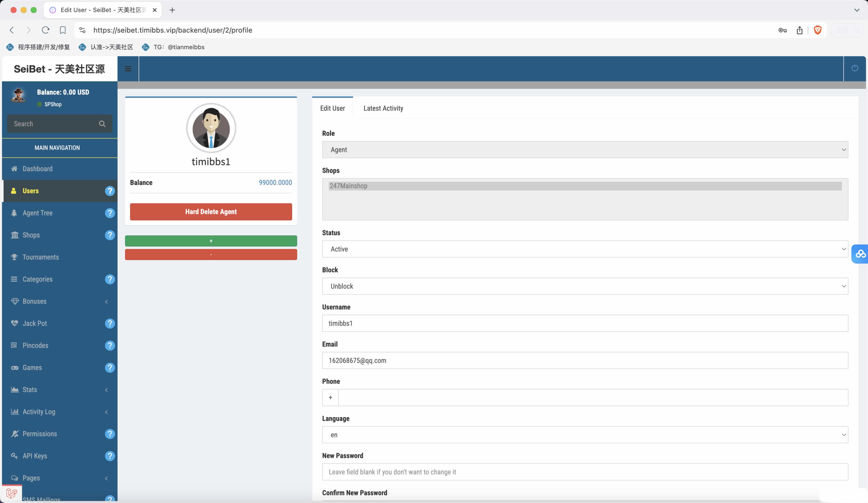Viewport: 868px width, 503px height.
Task: Click into the Email input field
Action: (584, 361)
